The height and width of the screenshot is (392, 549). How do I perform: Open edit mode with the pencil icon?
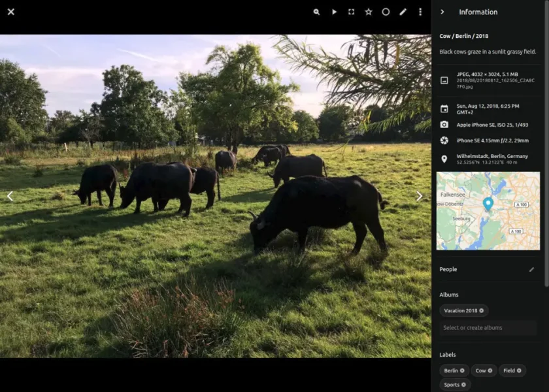(x=403, y=12)
